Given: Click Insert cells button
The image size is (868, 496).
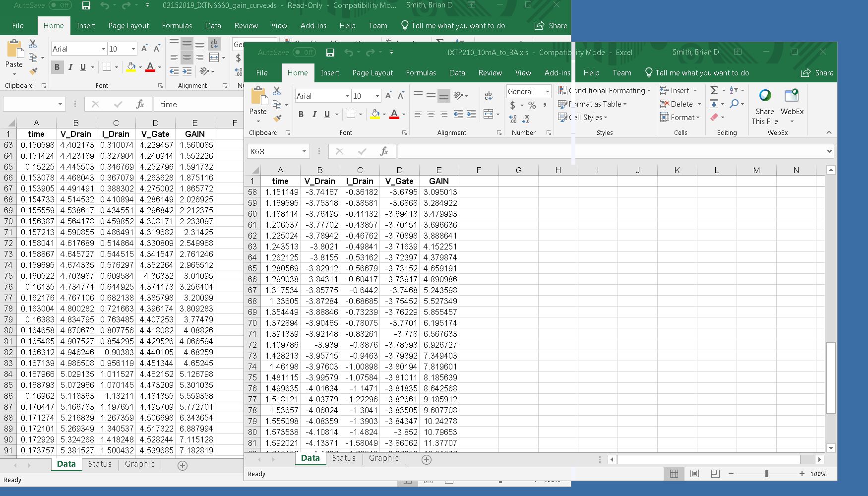Looking at the screenshot, I should [679, 90].
